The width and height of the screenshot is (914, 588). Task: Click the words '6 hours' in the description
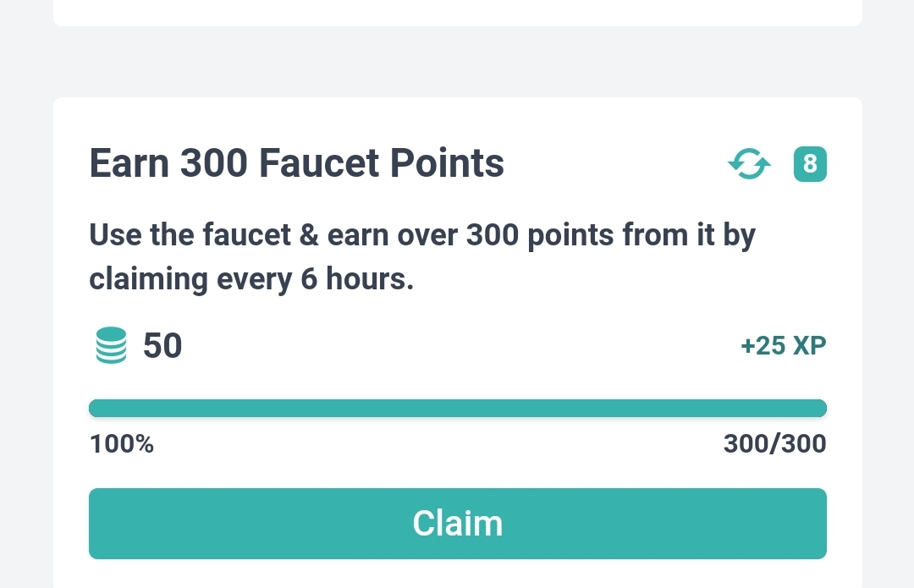(x=357, y=279)
